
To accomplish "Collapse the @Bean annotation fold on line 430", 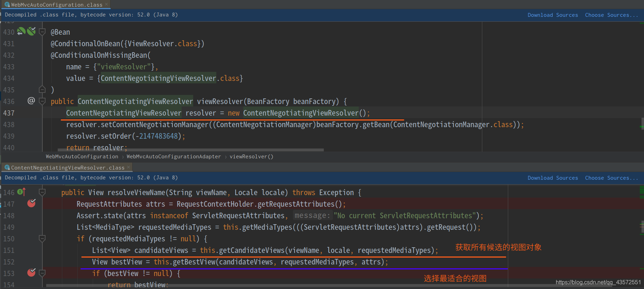I will pyautogui.click(x=42, y=32).
